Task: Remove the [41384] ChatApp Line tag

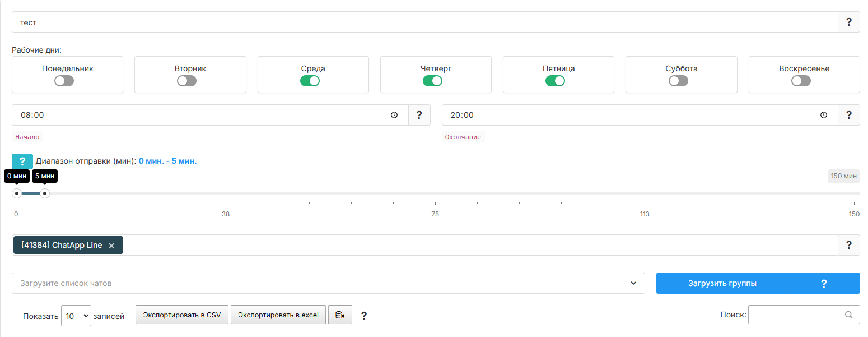Action: click(x=111, y=246)
